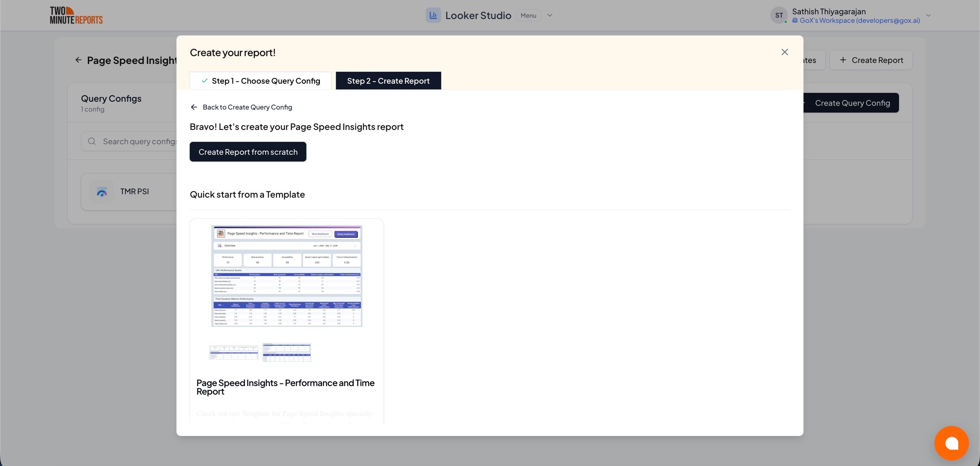The image size is (980, 466).
Task: Select the TMR PSI speedometer icon
Action: point(102,192)
